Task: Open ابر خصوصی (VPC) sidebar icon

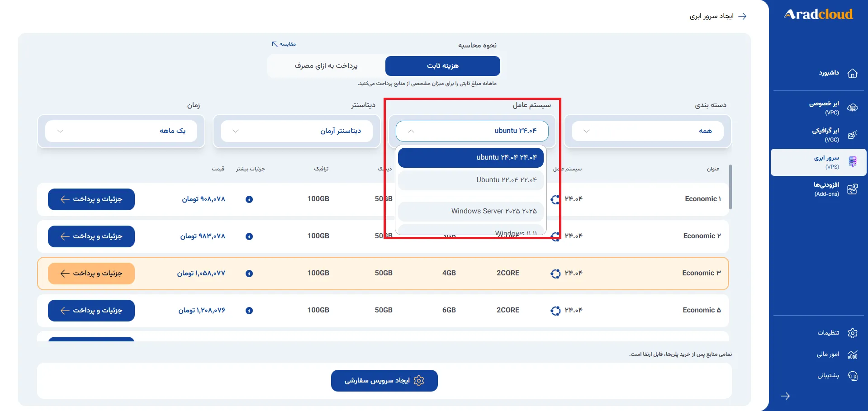Action: pyautogui.click(x=852, y=108)
